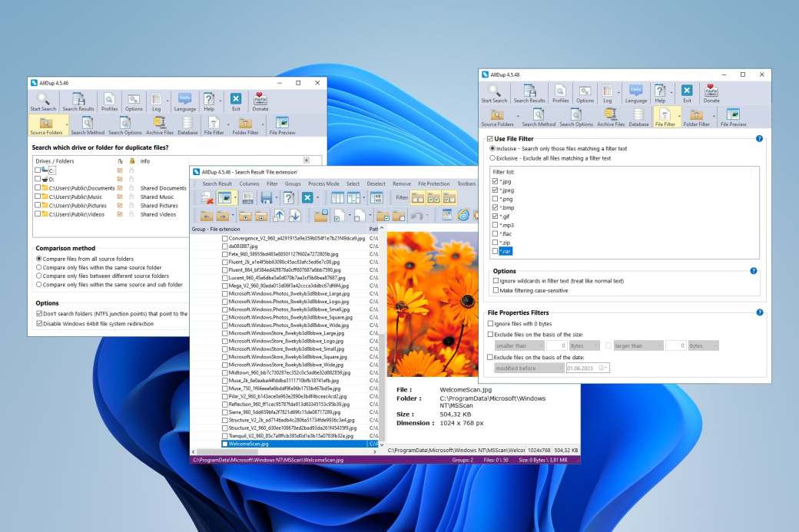The image size is (799, 532).
Task: Enable Make filtering case-sensitive
Action: [496, 291]
